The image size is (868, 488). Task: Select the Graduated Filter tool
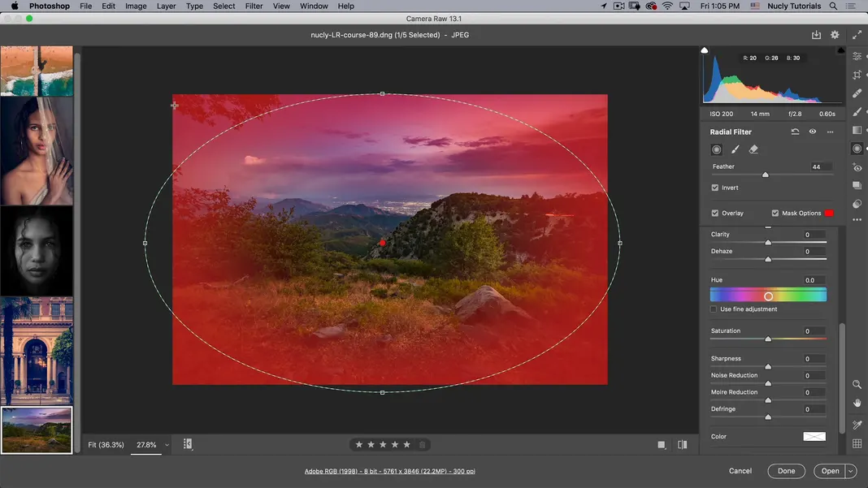point(857,130)
